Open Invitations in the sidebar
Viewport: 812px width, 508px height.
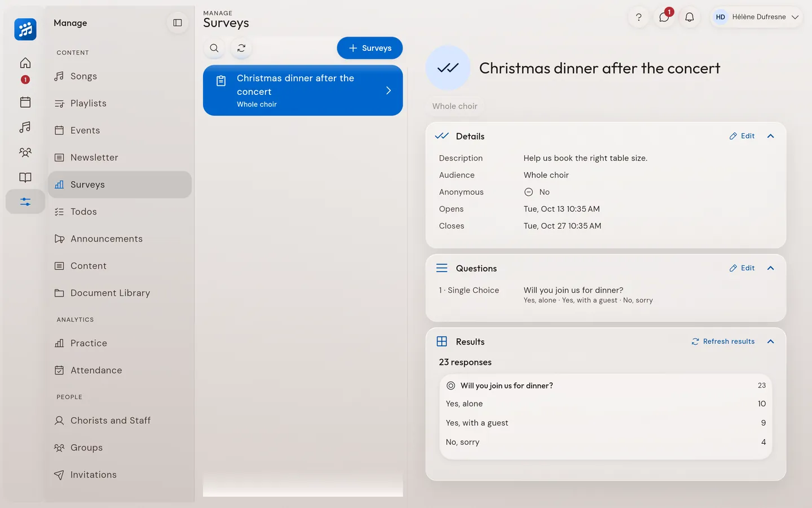(x=120, y=475)
